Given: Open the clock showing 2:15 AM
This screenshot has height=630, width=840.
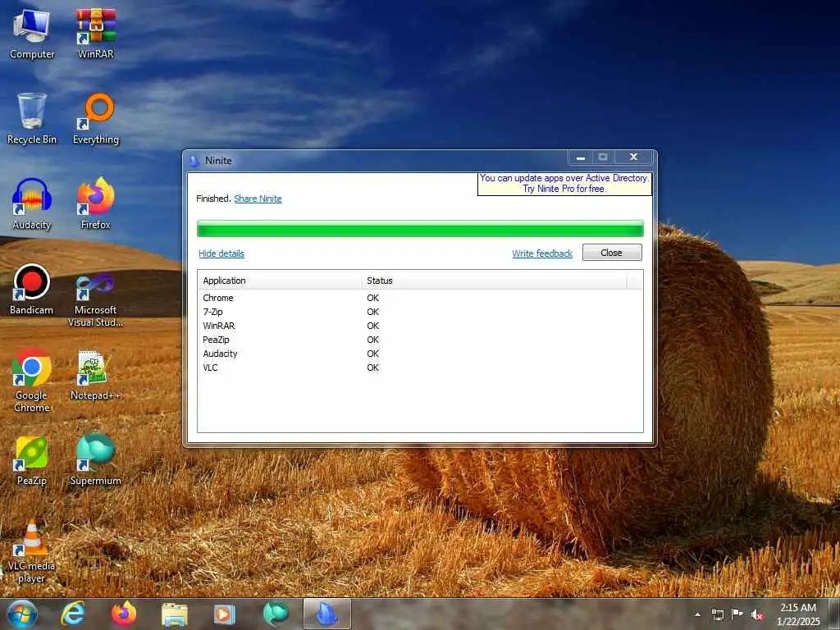Looking at the screenshot, I should (x=798, y=614).
